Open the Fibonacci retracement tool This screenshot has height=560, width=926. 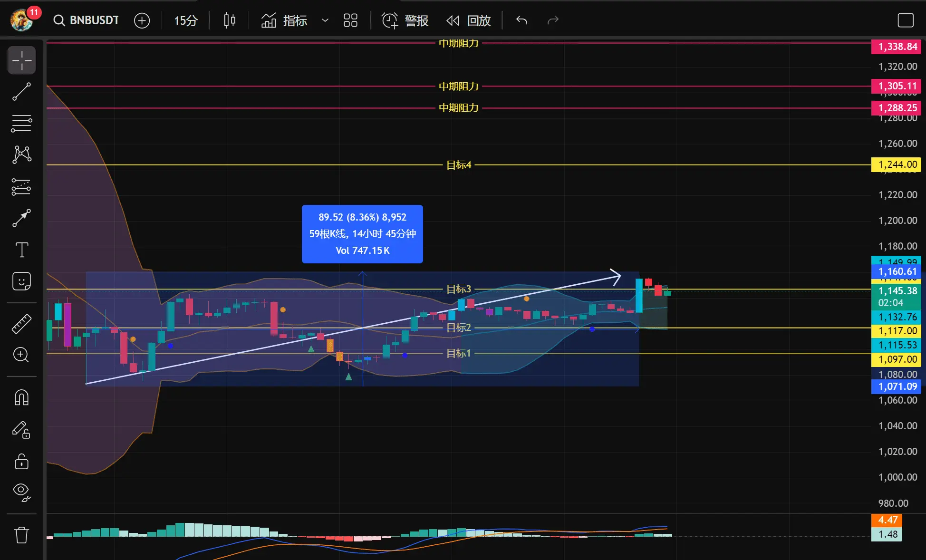[21, 123]
